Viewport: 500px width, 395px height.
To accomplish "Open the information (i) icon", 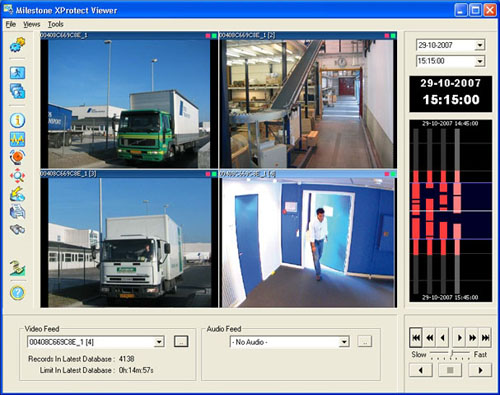I will point(17,120).
